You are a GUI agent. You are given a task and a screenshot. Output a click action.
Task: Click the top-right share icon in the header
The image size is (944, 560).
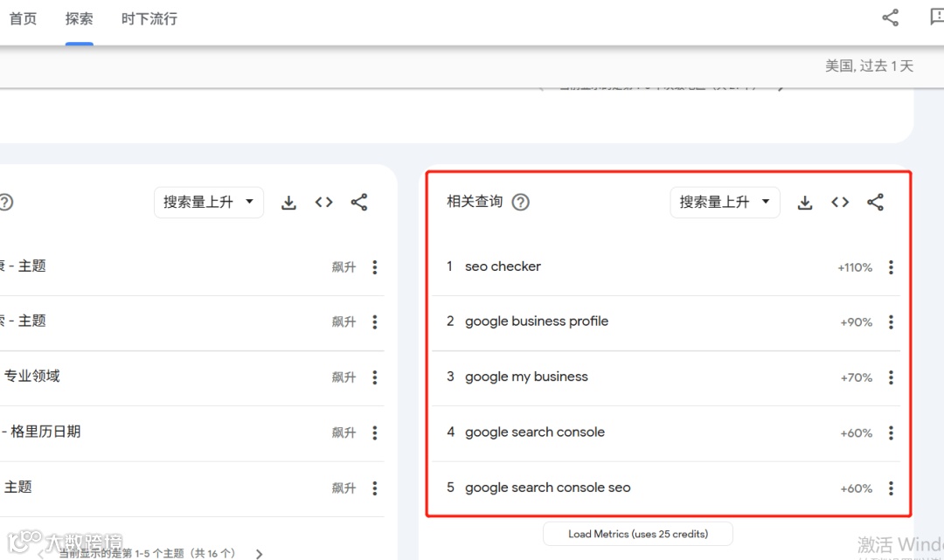click(x=891, y=18)
